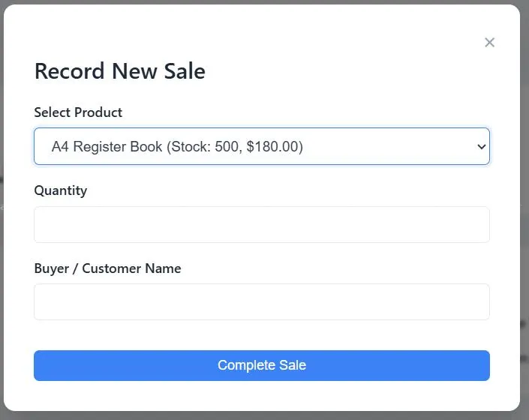Viewport: 529px width, 420px height.
Task: Click the Quantity label text
Action: 61,190
